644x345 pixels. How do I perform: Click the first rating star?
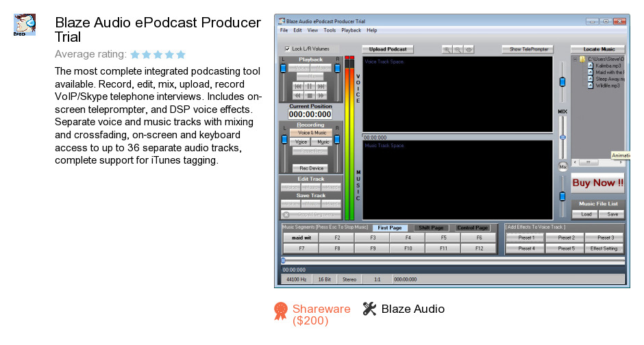(x=135, y=55)
